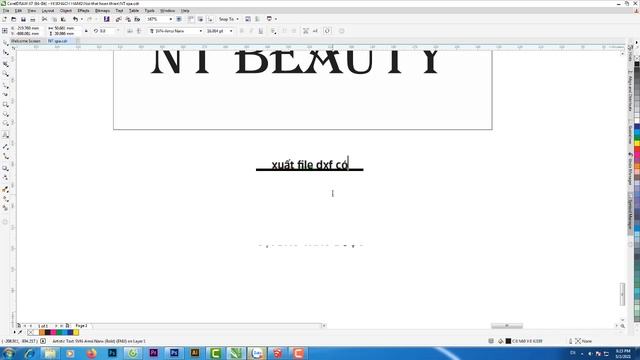This screenshot has height=360, width=640.
Task: Open the font size dropdown
Action: (231, 31)
